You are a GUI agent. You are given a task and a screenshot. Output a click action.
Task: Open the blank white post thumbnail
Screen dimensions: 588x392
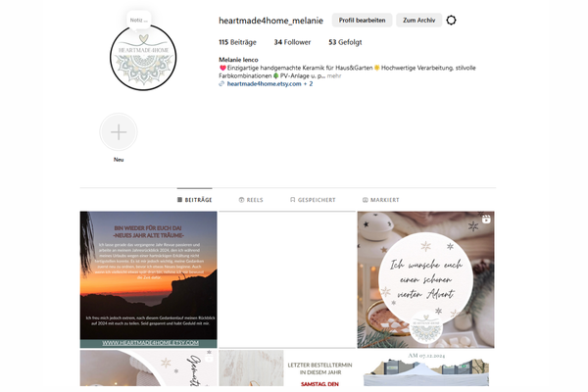(287, 279)
